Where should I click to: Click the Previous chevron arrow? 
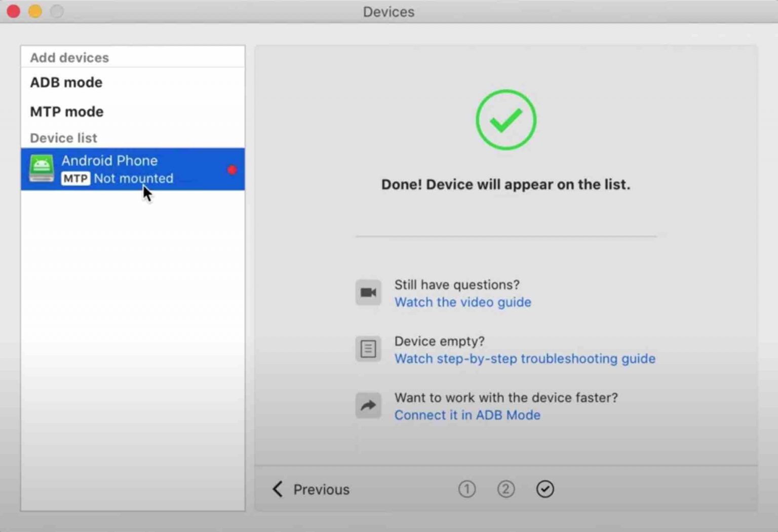click(x=277, y=489)
